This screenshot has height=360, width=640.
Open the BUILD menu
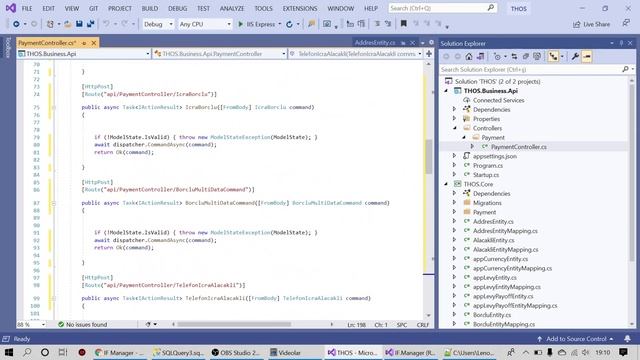[150, 9]
